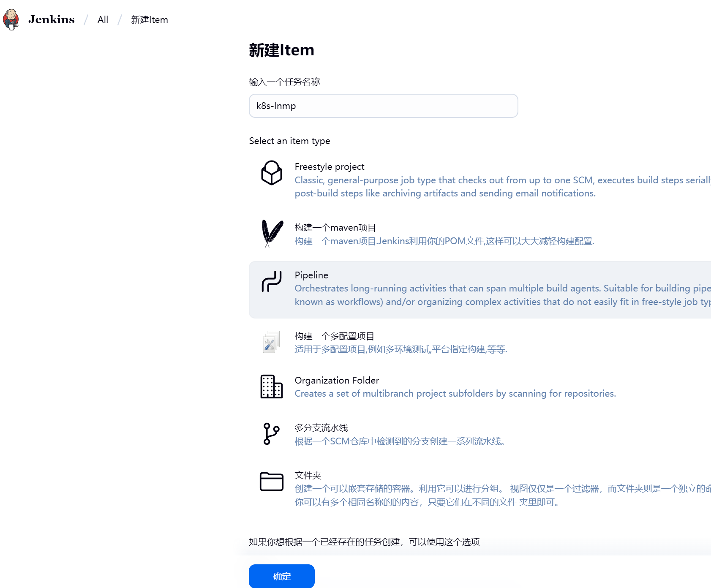Open the Jenkins home link text

pyautogui.click(x=52, y=19)
